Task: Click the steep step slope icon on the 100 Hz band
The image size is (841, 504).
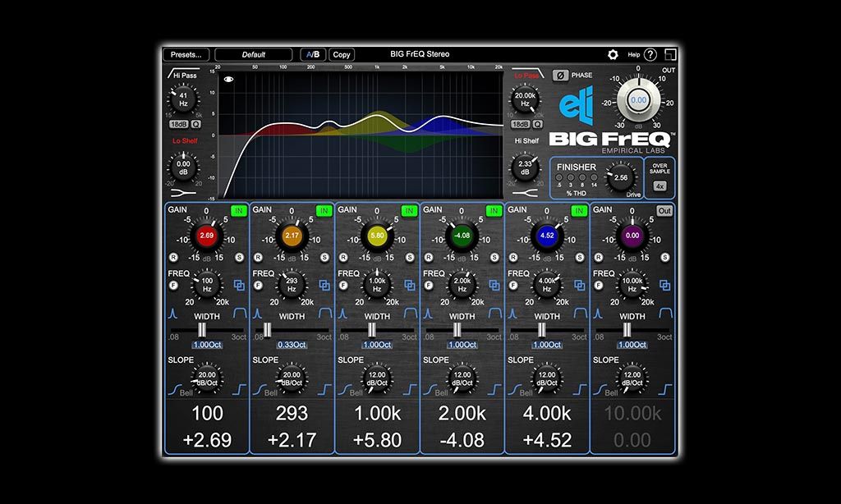Action: pyautogui.click(x=239, y=390)
